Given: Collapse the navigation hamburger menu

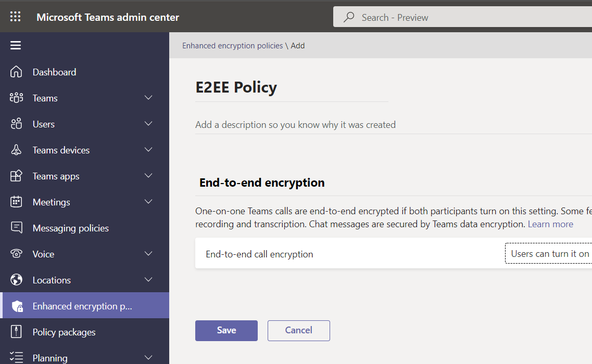Looking at the screenshot, I should point(16,45).
